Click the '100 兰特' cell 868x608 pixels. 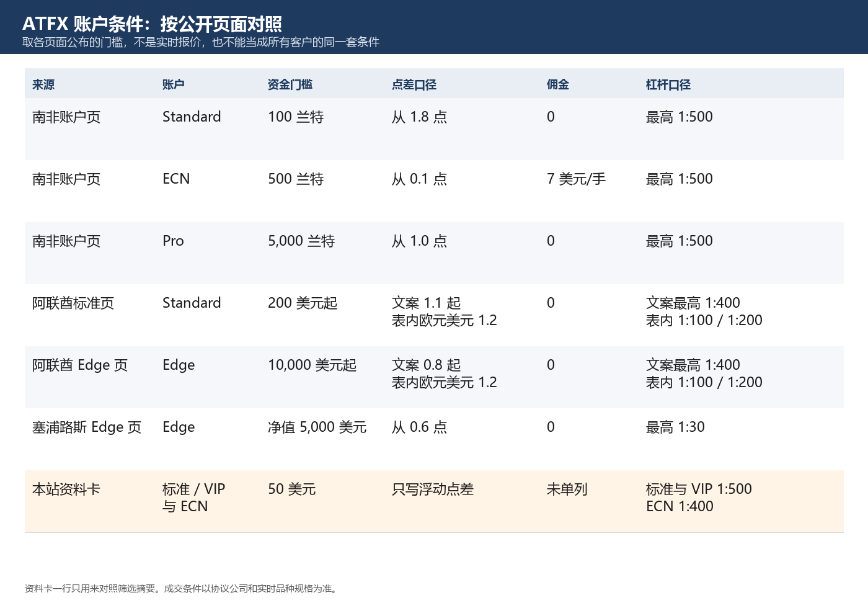tap(296, 117)
